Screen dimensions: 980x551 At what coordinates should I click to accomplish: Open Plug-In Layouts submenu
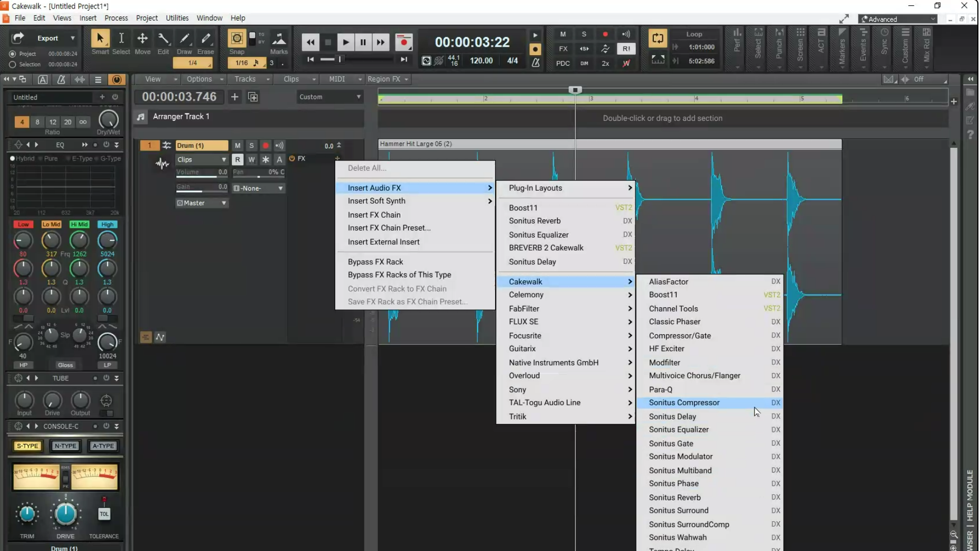[x=565, y=188]
